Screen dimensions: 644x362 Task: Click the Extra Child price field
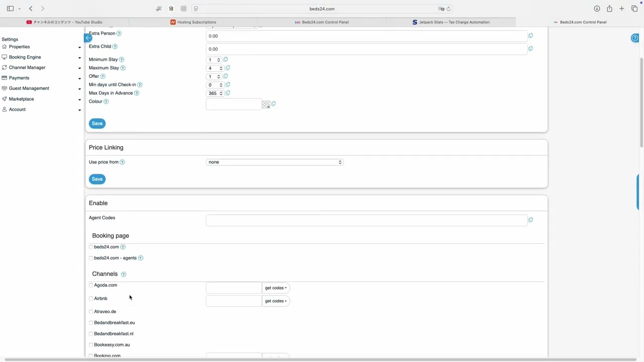coord(366,49)
